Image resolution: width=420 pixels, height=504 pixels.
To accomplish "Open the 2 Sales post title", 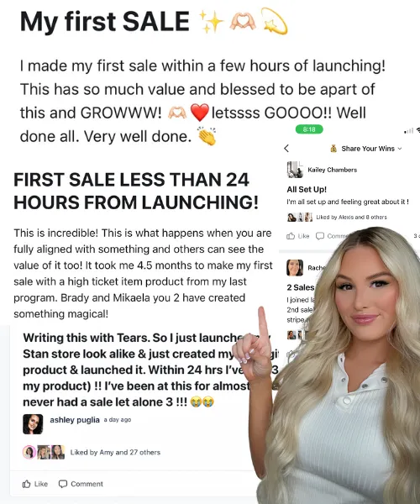I will pos(301,287).
